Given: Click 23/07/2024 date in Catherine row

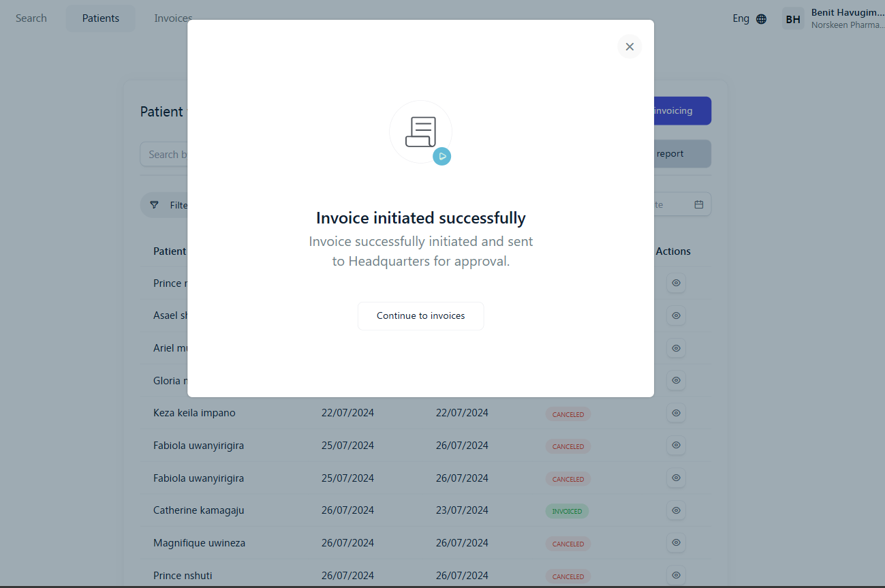Looking at the screenshot, I should point(462,510).
